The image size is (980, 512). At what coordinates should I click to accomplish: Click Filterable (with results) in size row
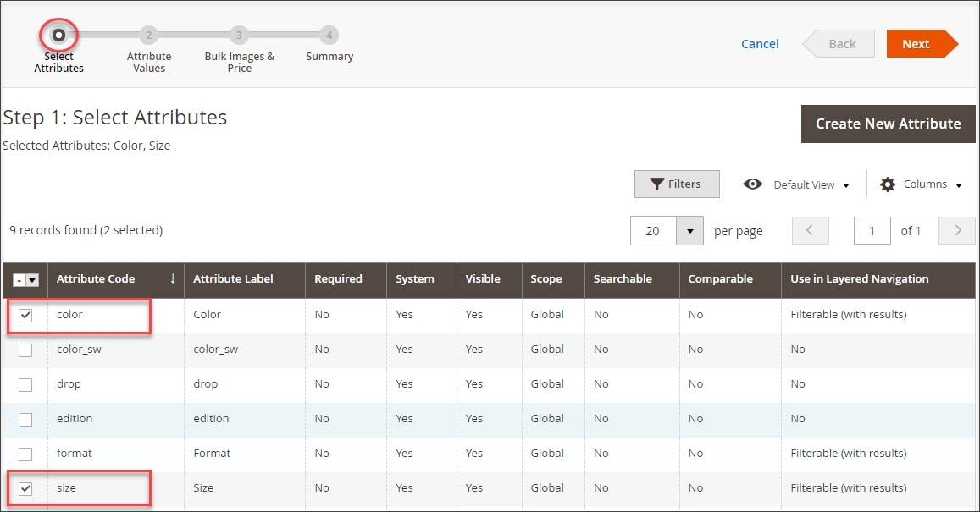pos(848,487)
